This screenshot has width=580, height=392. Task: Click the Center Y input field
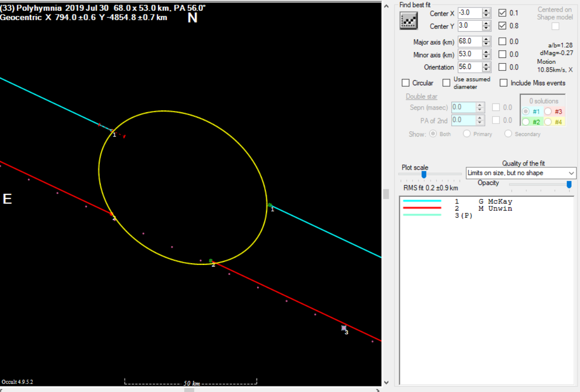click(x=470, y=26)
